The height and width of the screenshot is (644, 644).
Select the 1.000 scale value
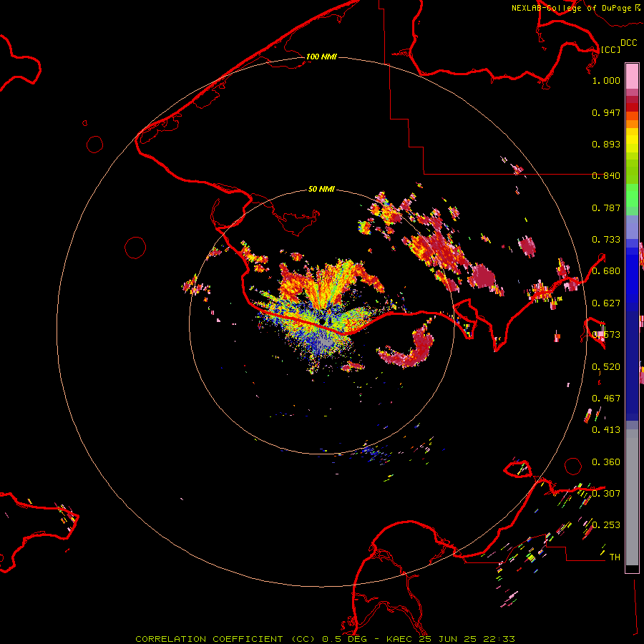606,80
